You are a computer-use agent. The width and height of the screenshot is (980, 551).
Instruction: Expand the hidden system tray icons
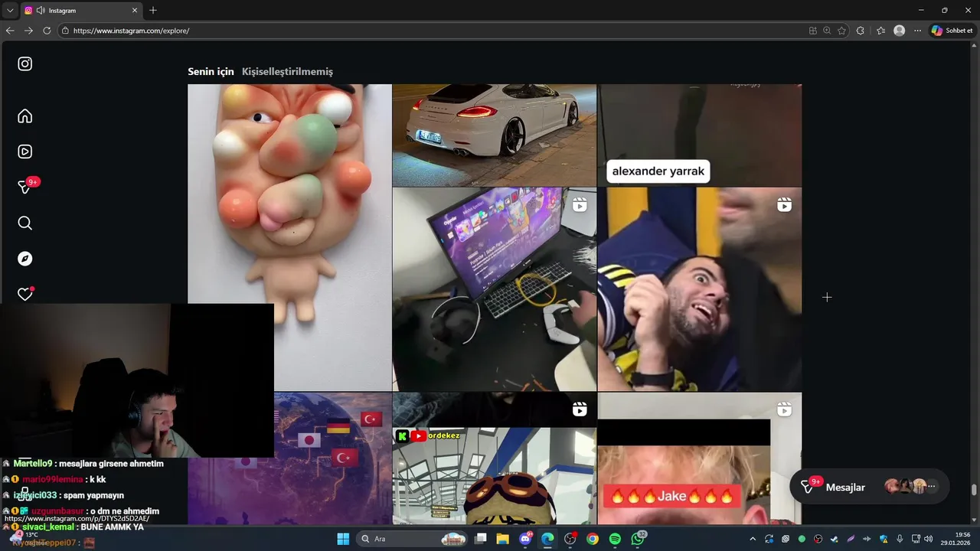(x=753, y=539)
